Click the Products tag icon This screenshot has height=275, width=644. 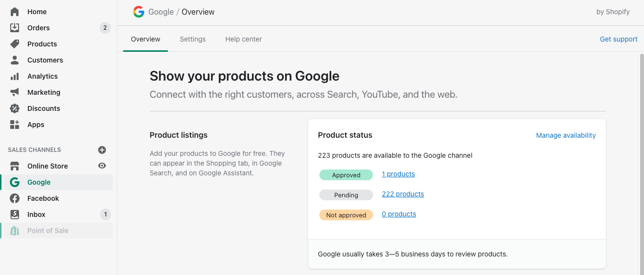point(15,44)
